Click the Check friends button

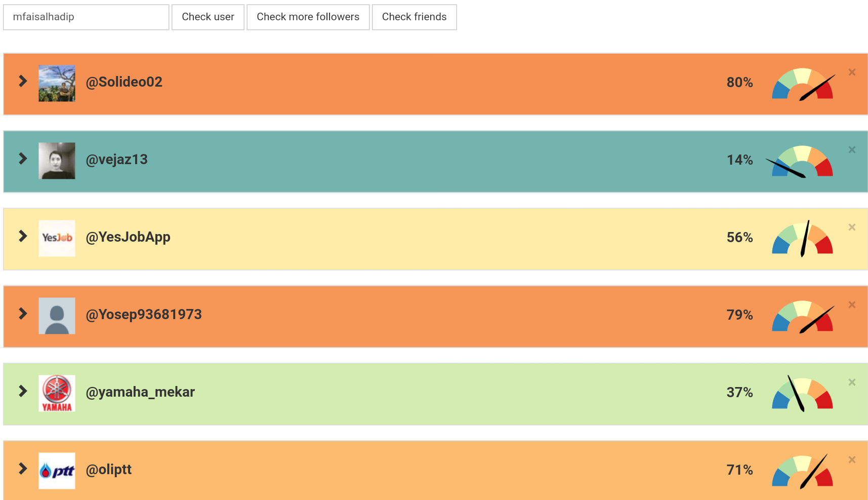[x=414, y=17]
